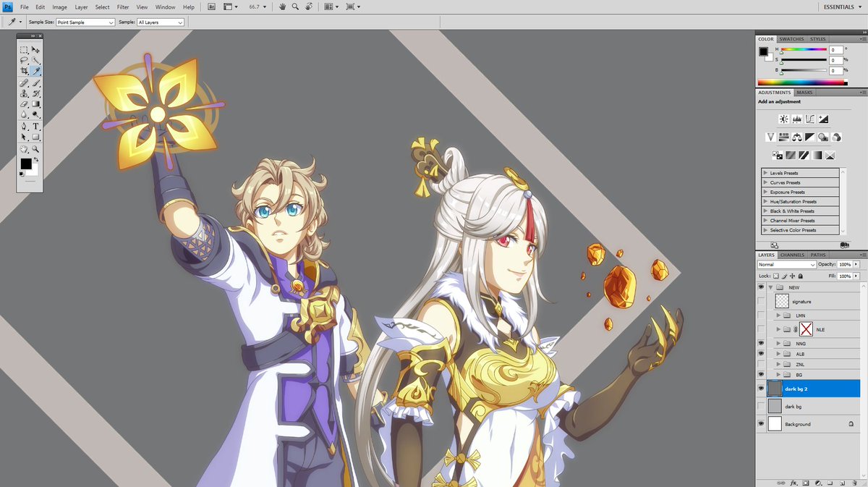Image resolution: width=868 pixels, height=487 pixels.
Task: Add a Color Balance adjustment
Action: pos(796,137)
